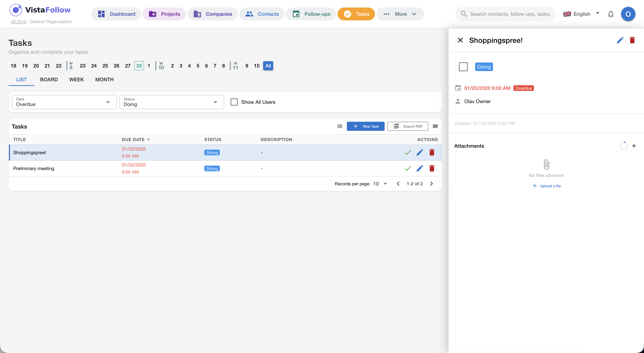This screenshot has height=353, width=644.
Task: Open the notifications bell
Action: coord(611,14)
